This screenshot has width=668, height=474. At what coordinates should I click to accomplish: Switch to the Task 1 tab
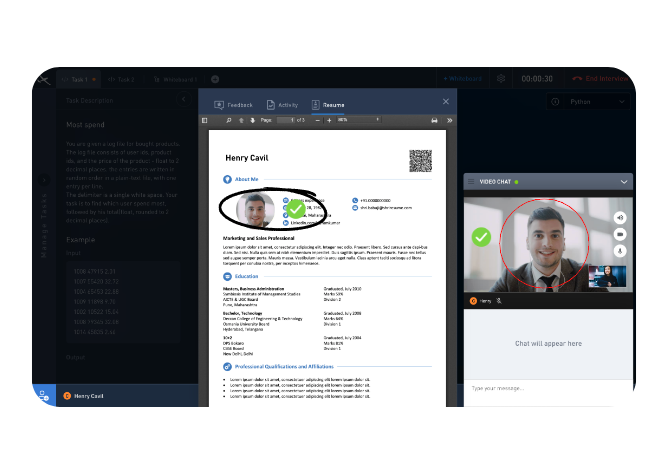tap(79, 79)
